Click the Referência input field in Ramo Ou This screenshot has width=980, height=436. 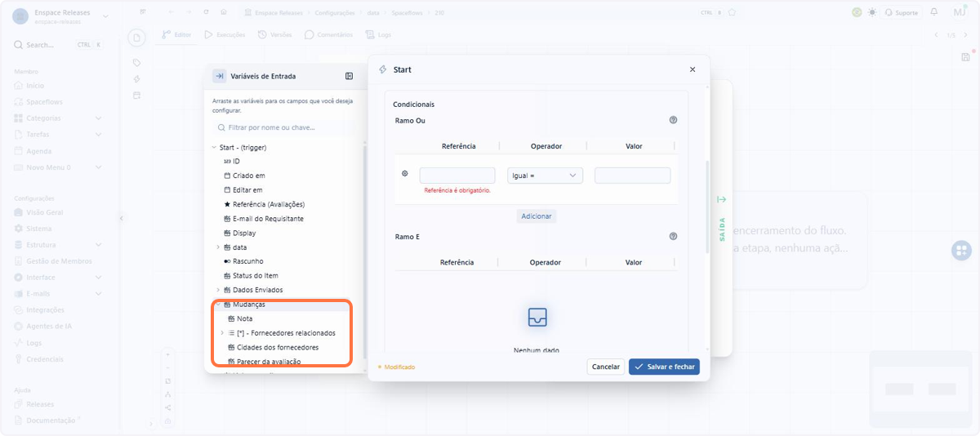[457, 176]
